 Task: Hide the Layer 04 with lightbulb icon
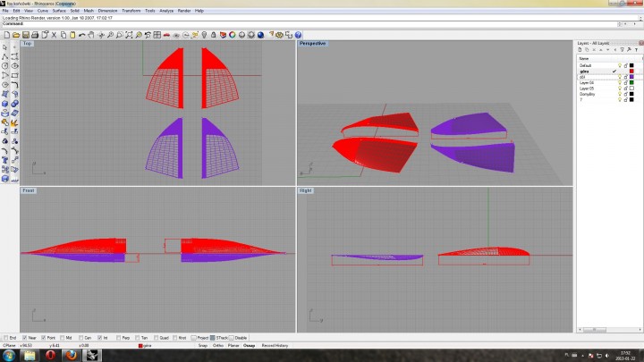point(619,83)
